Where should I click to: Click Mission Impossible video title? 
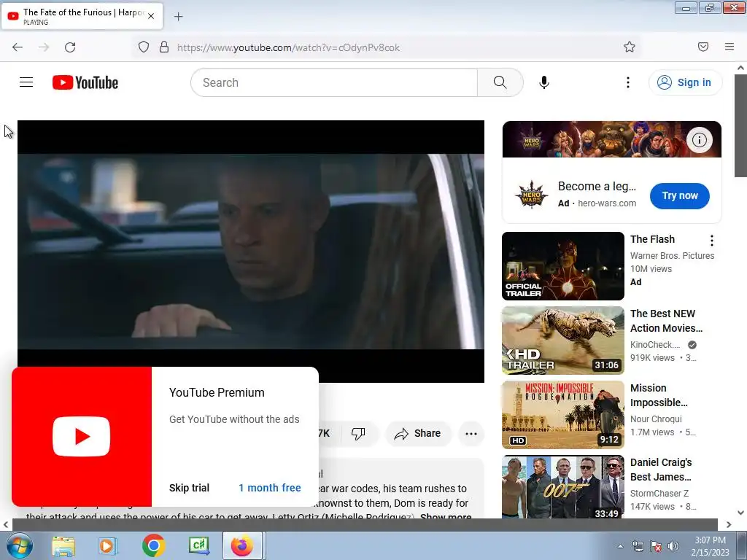coord(659,395)
